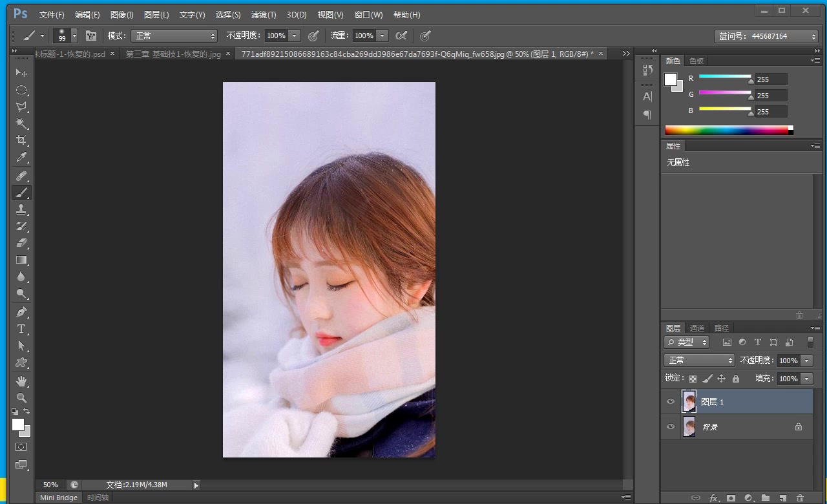This screenshot has height=504, width=827.
Task: Select the Elliptical Marquee tool
Action: point(21,90)
